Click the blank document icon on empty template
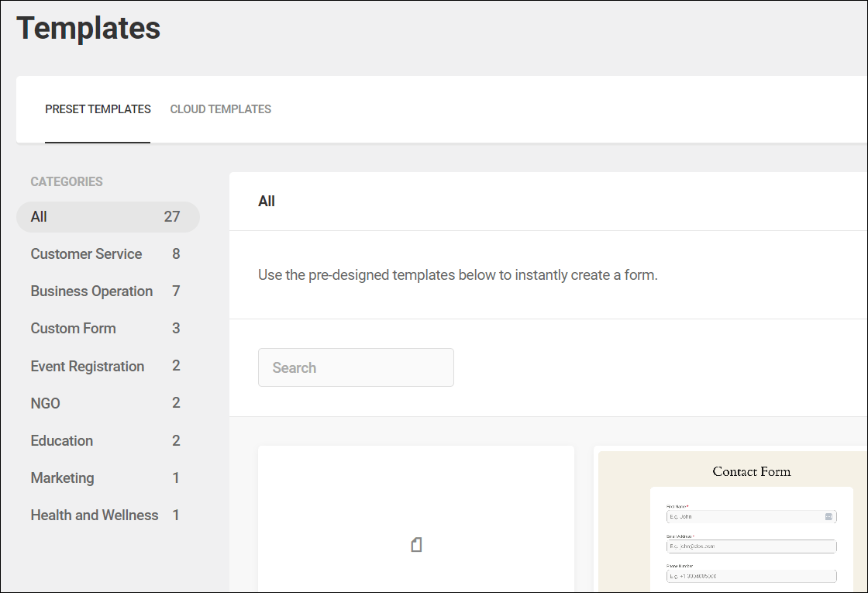The width and height of the screenshot is (868, 593). (x=416, y=544)
